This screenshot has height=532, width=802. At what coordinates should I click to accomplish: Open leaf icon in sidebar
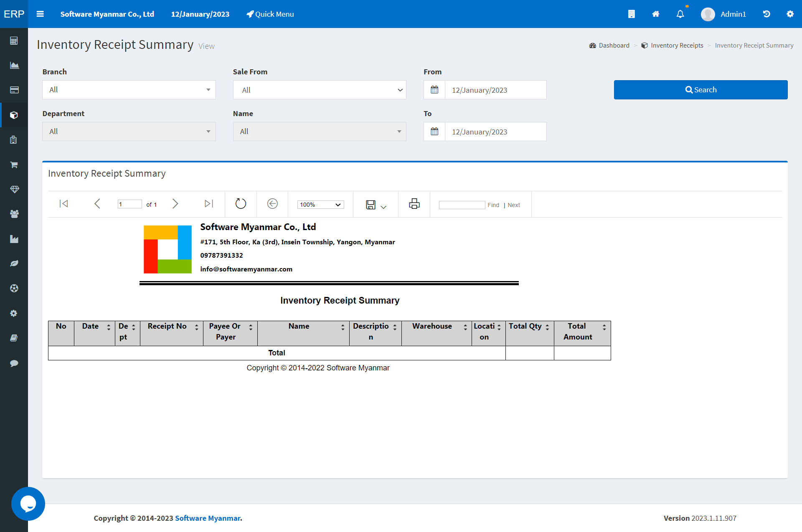point(14,263)
